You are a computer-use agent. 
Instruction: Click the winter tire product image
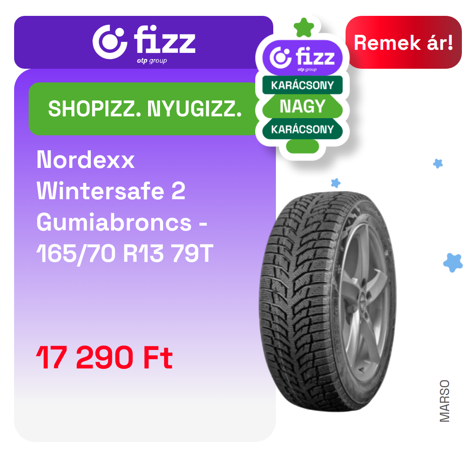point(327,301)
